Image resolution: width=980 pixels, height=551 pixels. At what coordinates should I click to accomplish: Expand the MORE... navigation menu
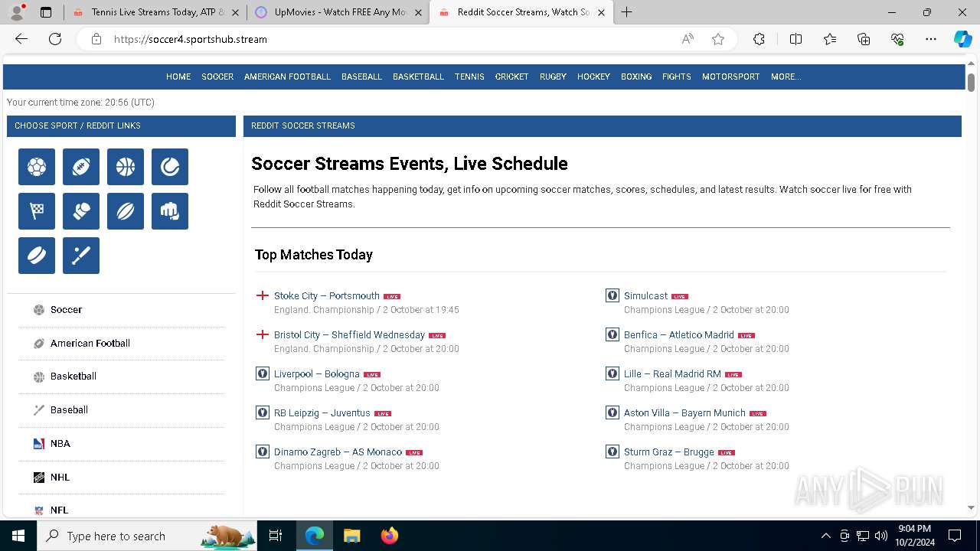pyautogui.click(x=786, y=77)
